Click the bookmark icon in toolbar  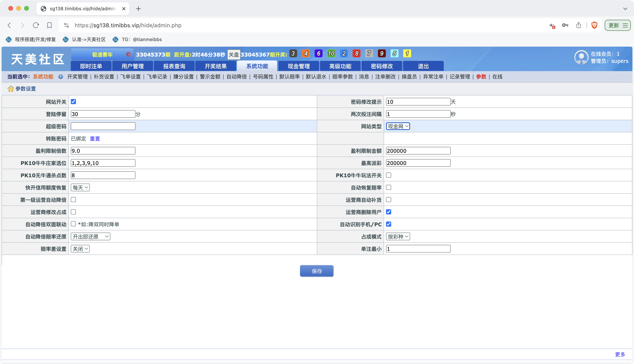point(49,25)
